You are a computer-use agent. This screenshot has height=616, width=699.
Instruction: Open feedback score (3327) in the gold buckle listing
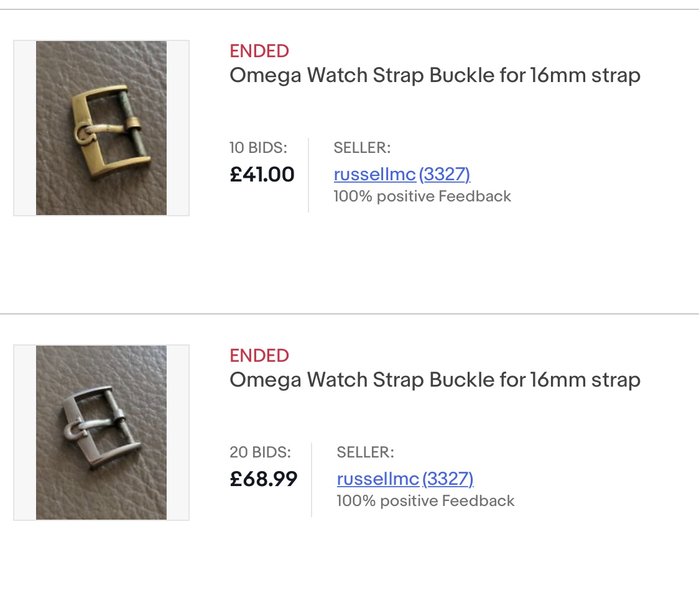445,175
